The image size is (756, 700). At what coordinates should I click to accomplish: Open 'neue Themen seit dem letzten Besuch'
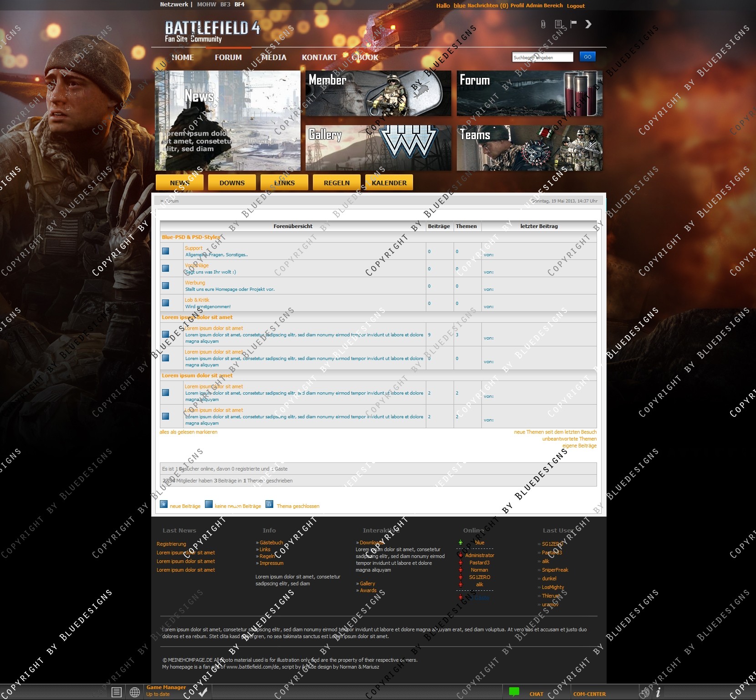(x=555, y=432)
